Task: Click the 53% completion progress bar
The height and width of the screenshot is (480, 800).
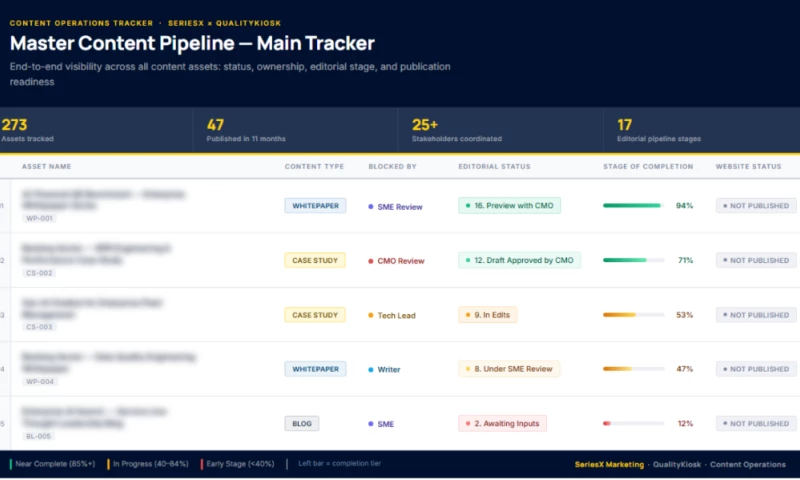Action: click(633, 315)
